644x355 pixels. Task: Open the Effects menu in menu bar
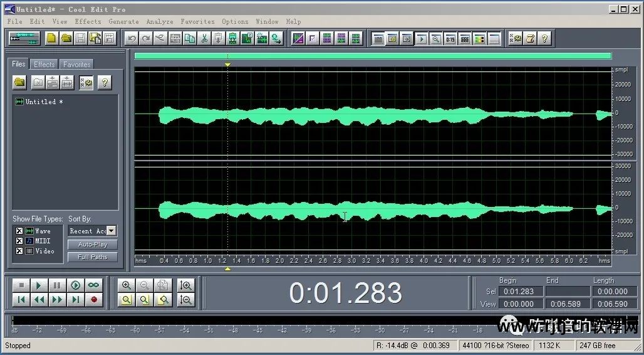pos(88,21)
